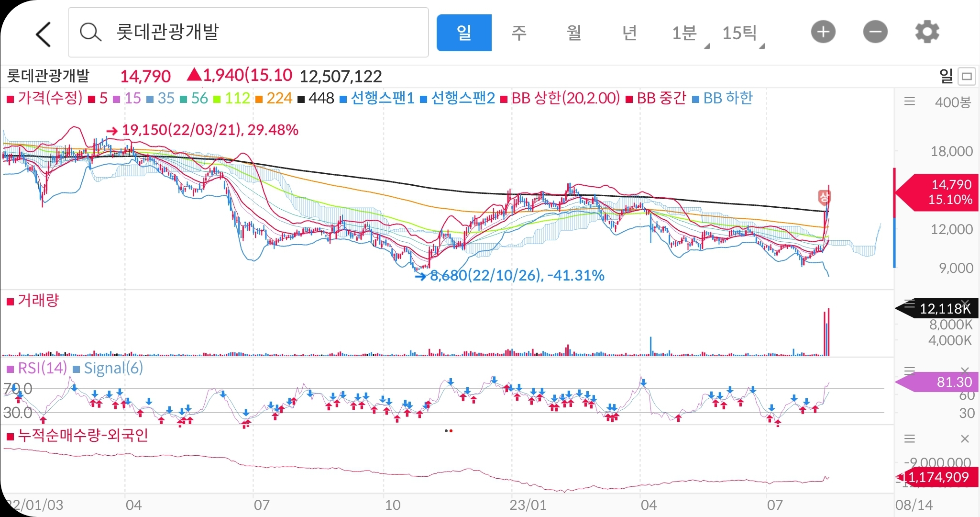980x517 pixels.
Task: Select the BB 중간 legend entry
Action: pos(656,98)
